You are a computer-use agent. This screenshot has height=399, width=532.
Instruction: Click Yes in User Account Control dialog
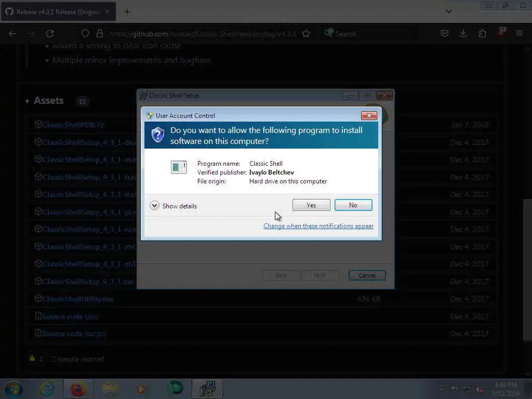(311, 205)
